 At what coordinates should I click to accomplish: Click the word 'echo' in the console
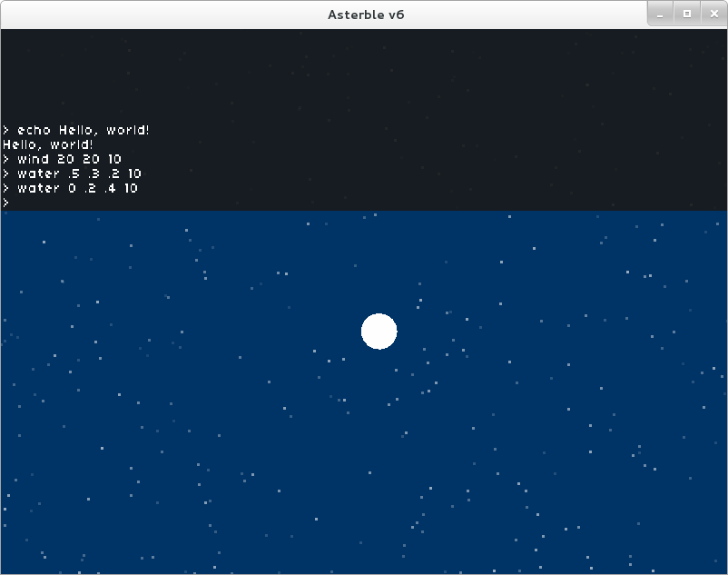(34, 130)
